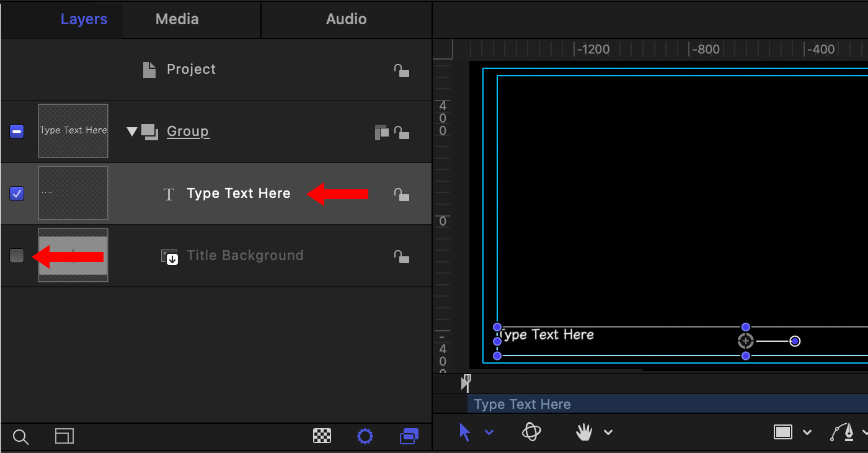Click the checkerboard masks display icon

tap(322, 436)
